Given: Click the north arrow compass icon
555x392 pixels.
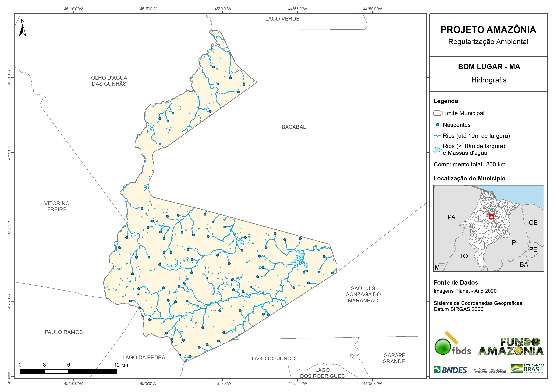Looking at the screenshot, I should [x=22, y=30].
